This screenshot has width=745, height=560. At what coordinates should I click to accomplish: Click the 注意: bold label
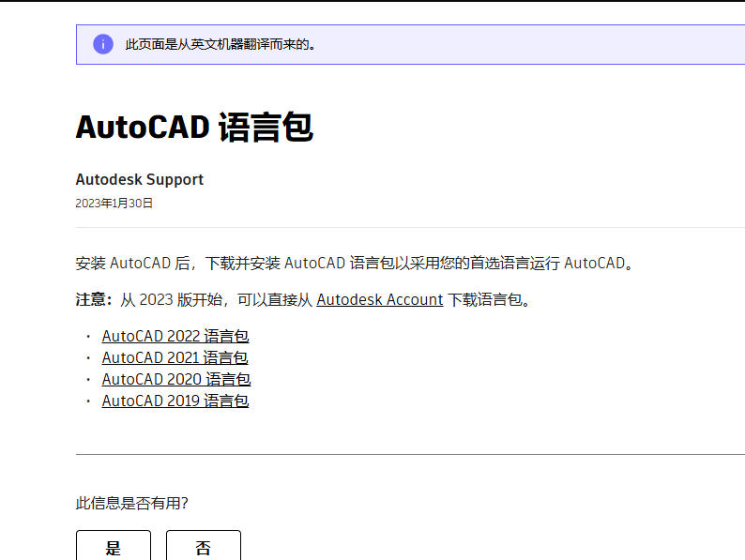pos(94,300)
